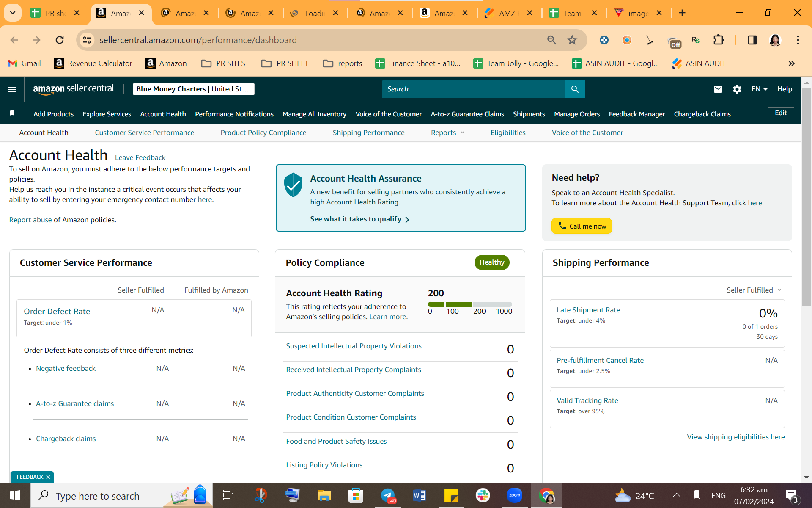
Task: Open the settings gear in Seller Central
Action: click(737, 89)
